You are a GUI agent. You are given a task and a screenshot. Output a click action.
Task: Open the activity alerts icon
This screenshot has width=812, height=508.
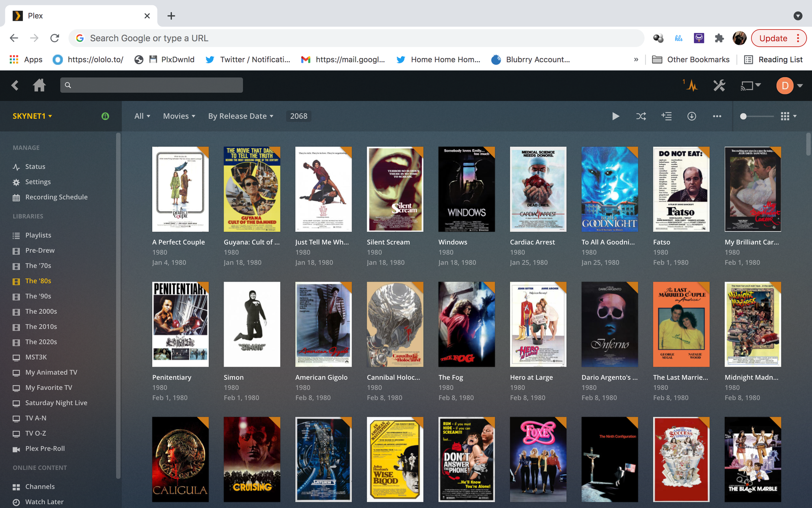pyautogui.click(x=691, y=85)
